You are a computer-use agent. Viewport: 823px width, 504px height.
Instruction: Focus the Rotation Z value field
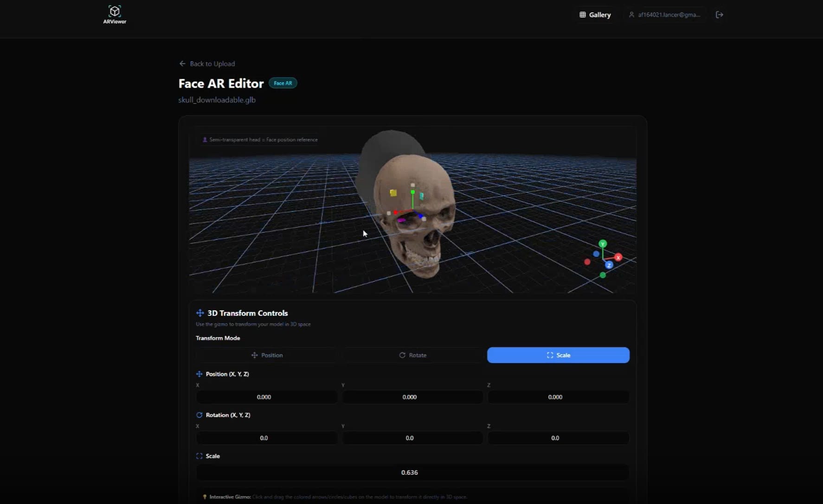(x=558, y=438)
